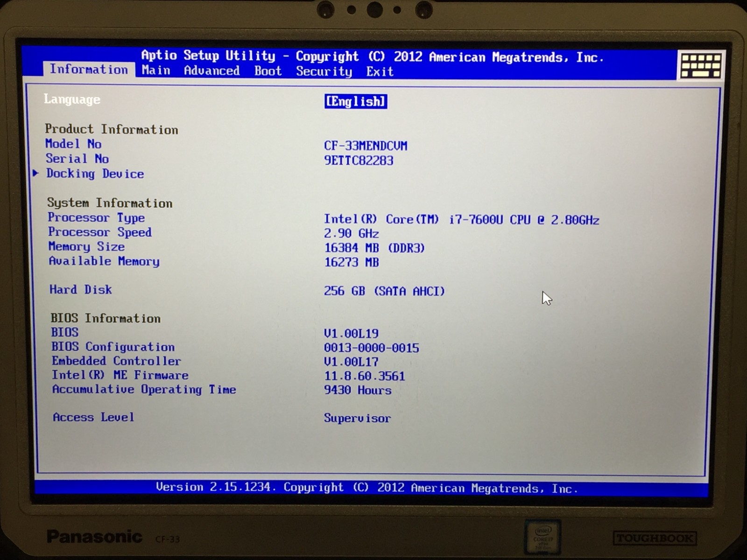The height and width of the screenshot is (560, 747).
Task: Click the 16384 MB (DDR3) value
Action: 374,248
